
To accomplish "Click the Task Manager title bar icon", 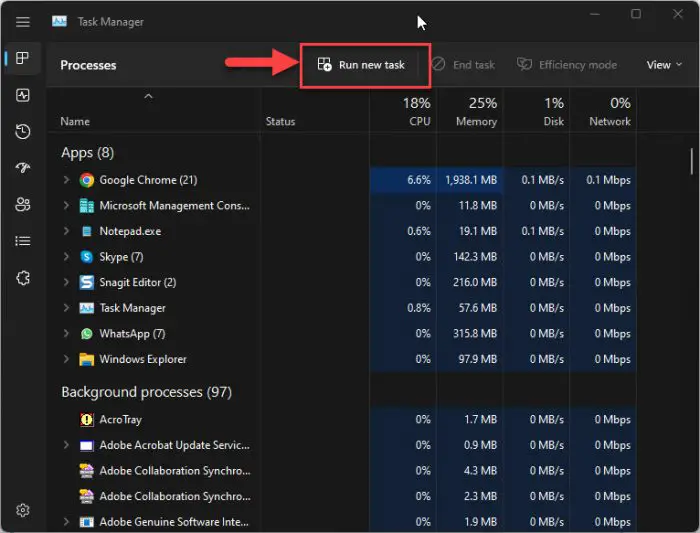I will point(59,21).
